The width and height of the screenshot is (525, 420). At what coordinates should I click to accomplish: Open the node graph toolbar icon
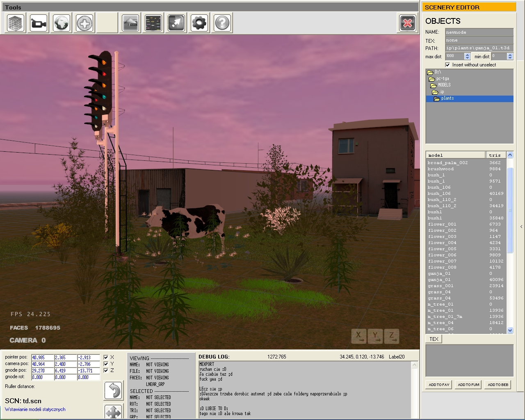pos(153,23)
